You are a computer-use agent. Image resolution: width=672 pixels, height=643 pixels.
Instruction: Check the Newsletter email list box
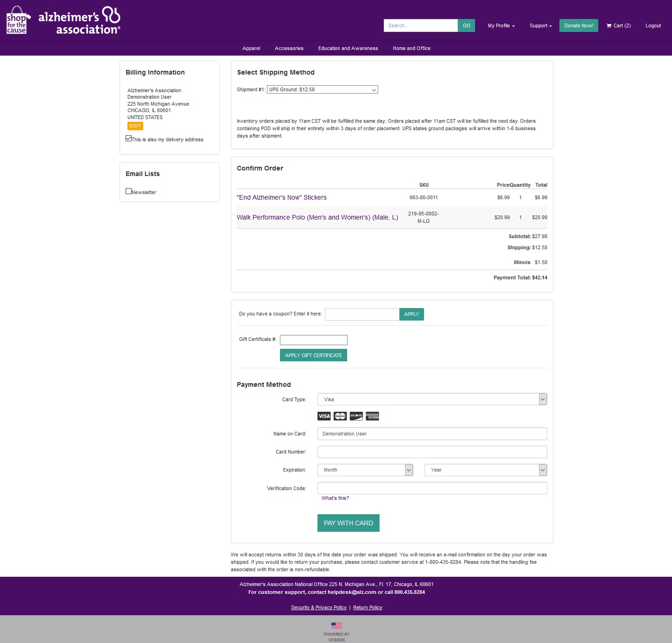coord(129,191)
